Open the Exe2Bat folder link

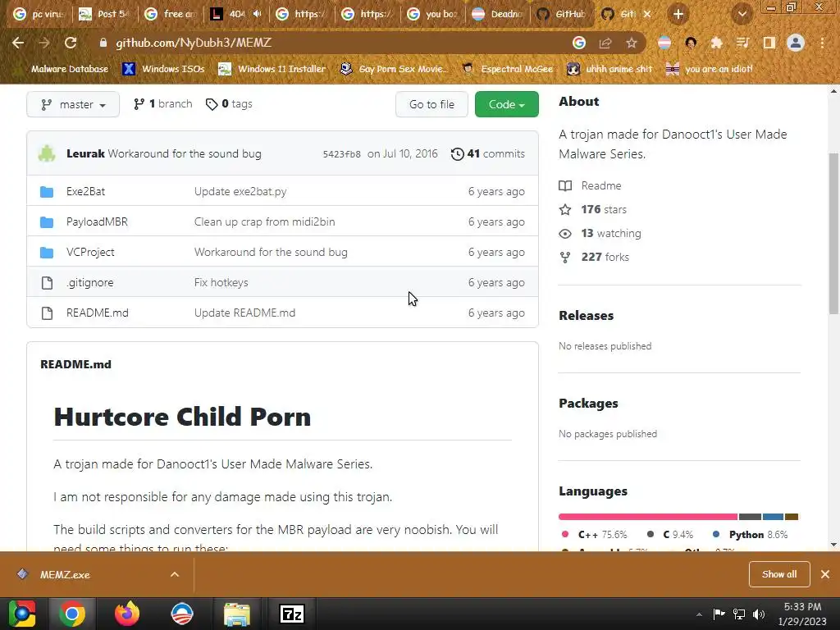tap(85, 192)
